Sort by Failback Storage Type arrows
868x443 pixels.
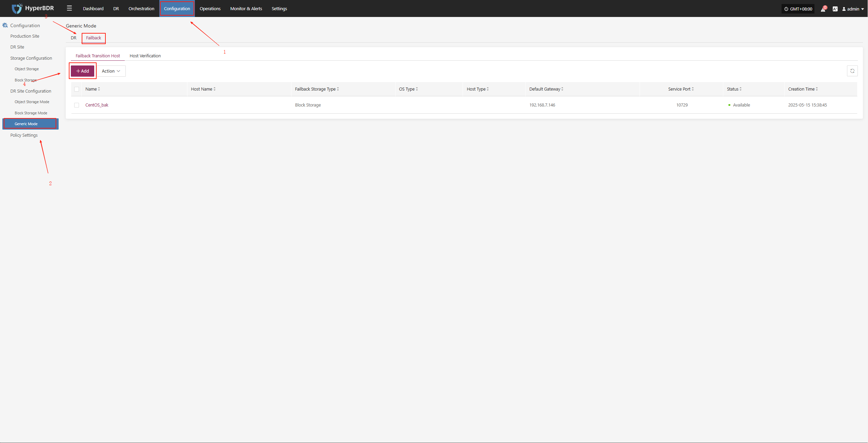[338, 89]
